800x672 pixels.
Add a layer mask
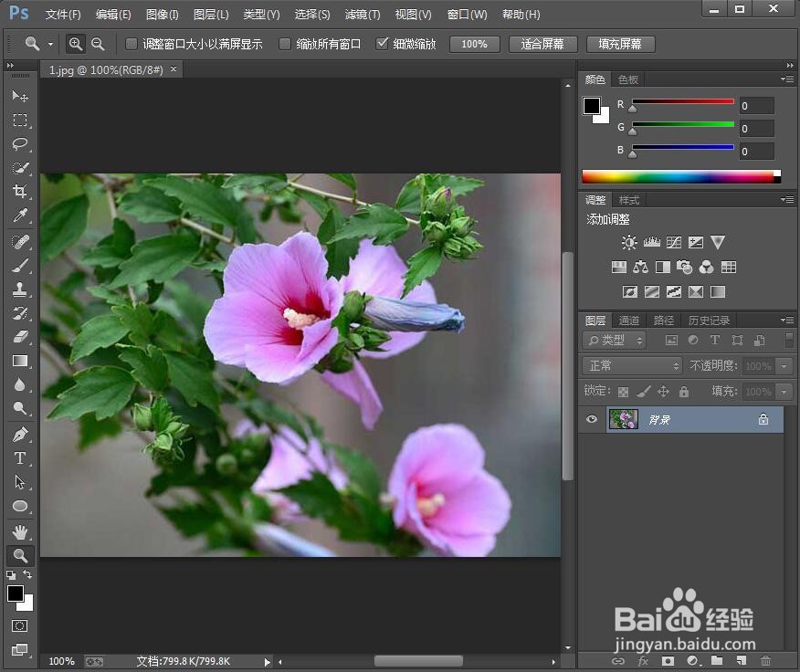point(668,661)
